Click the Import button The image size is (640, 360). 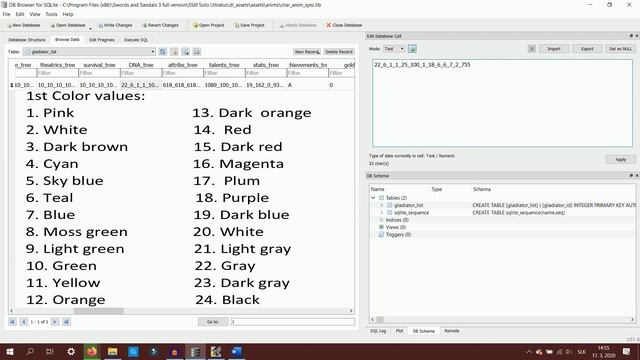tap(554, 49)
